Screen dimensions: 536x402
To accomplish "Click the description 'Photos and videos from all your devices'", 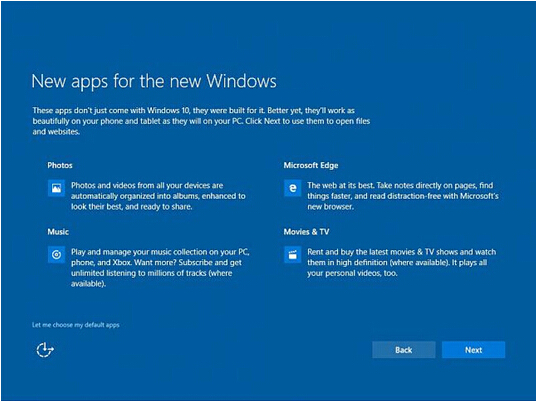I will pyautogui.click(x=158, y=196).
